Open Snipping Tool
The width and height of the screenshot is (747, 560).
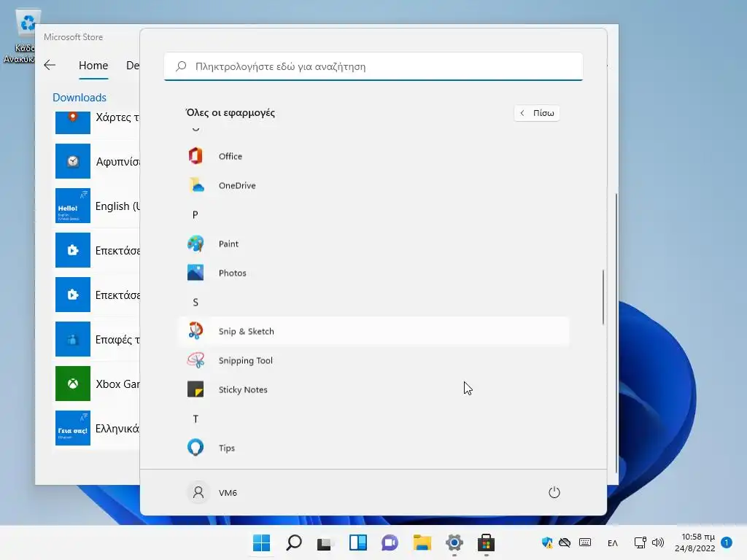(374, 360)
